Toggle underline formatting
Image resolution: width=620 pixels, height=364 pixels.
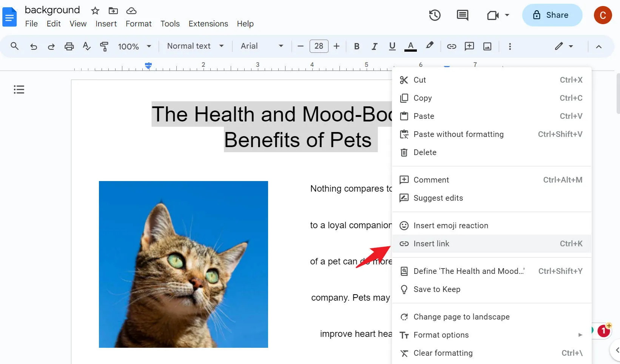[x=392, y=46]
